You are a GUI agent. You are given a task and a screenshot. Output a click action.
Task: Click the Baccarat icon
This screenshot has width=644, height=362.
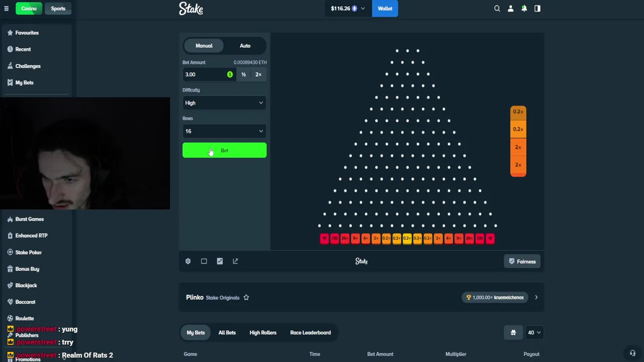click(x=10, y=302)
